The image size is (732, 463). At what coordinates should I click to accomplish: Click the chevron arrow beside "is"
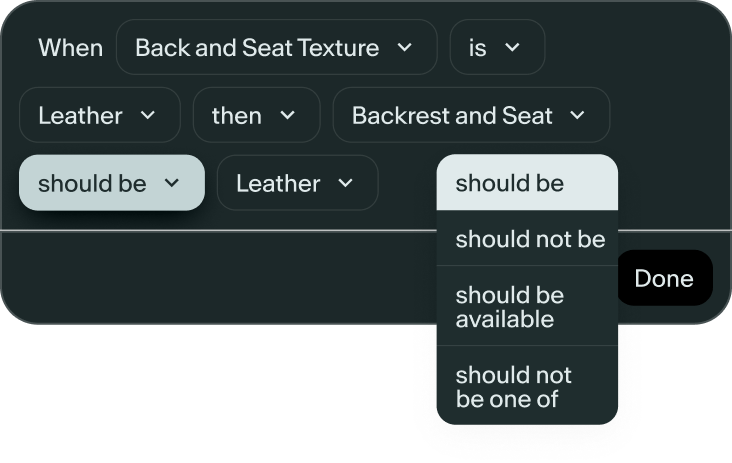pos(512,47)
